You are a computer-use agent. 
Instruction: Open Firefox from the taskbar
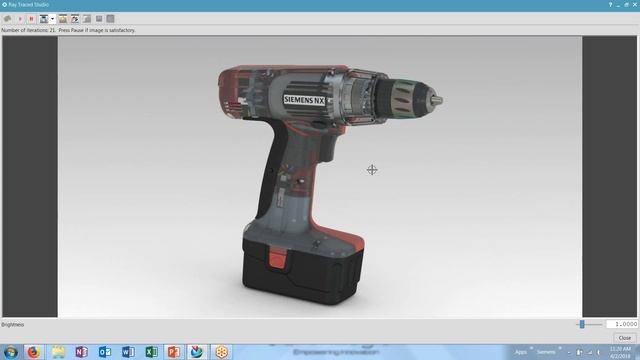pyautogui.click(x=34, y=352)
